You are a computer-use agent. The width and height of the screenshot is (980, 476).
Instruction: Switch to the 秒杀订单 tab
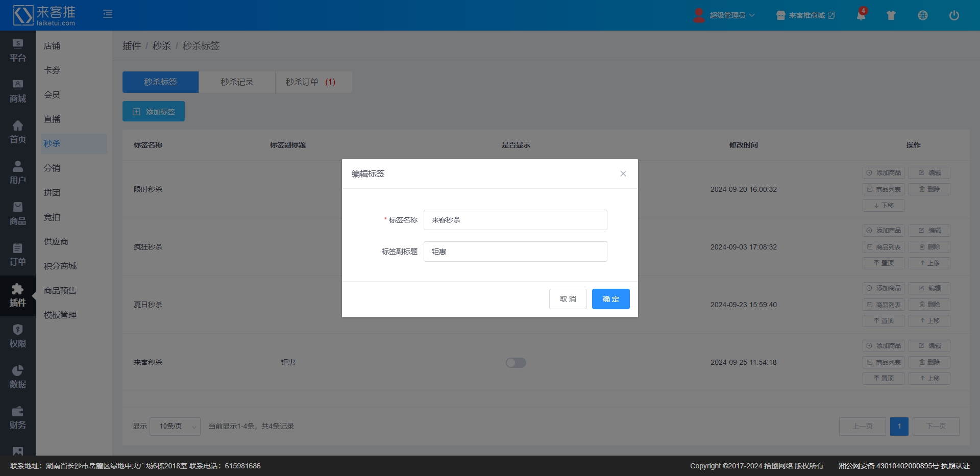coord(310,82)
